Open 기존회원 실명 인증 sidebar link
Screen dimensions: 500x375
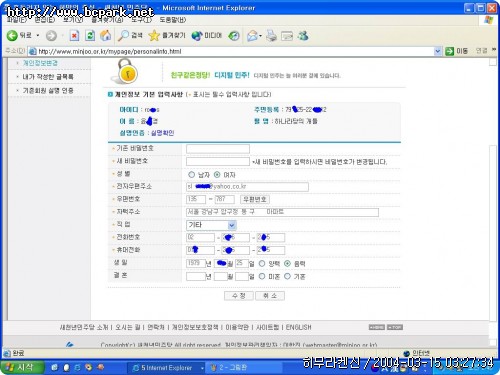click(x=48, y=90)
